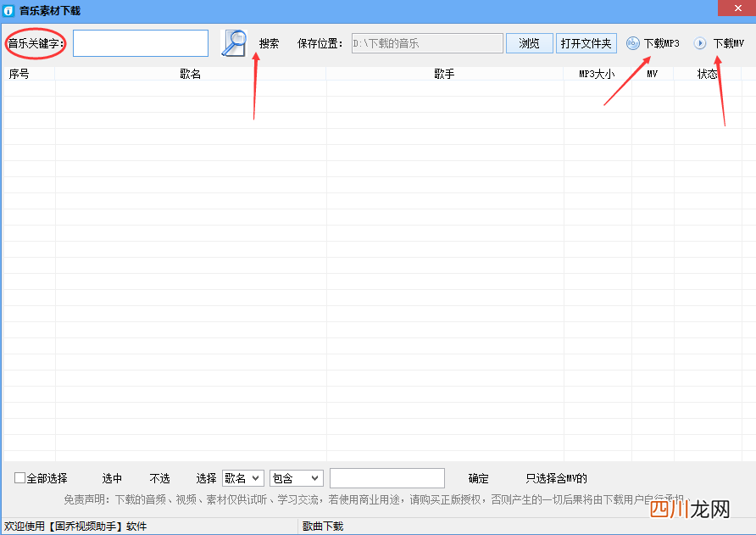Click the 下载MP3 disc icon

632,43
